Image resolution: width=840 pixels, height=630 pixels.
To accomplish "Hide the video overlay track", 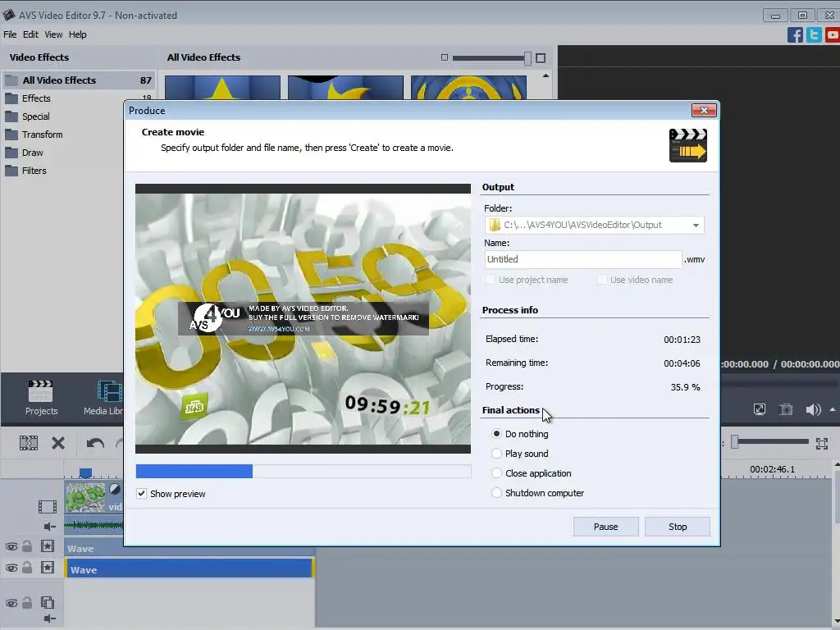I will [x=11, y=603].
